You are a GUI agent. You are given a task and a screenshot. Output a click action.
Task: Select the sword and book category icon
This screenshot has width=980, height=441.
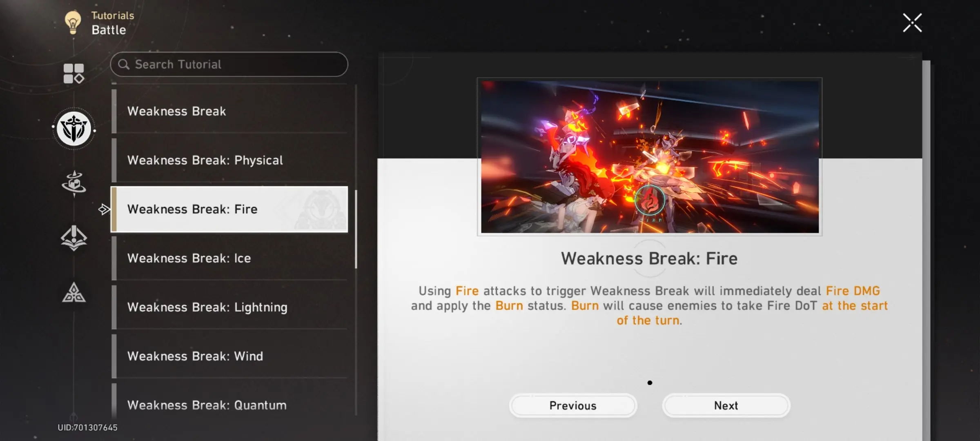point(74,237)
